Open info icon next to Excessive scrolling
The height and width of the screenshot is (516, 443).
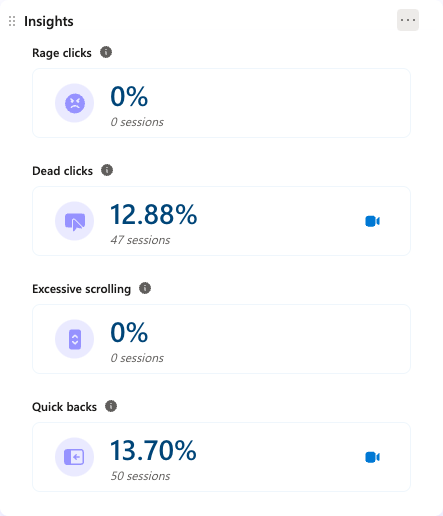click(145, 288)
